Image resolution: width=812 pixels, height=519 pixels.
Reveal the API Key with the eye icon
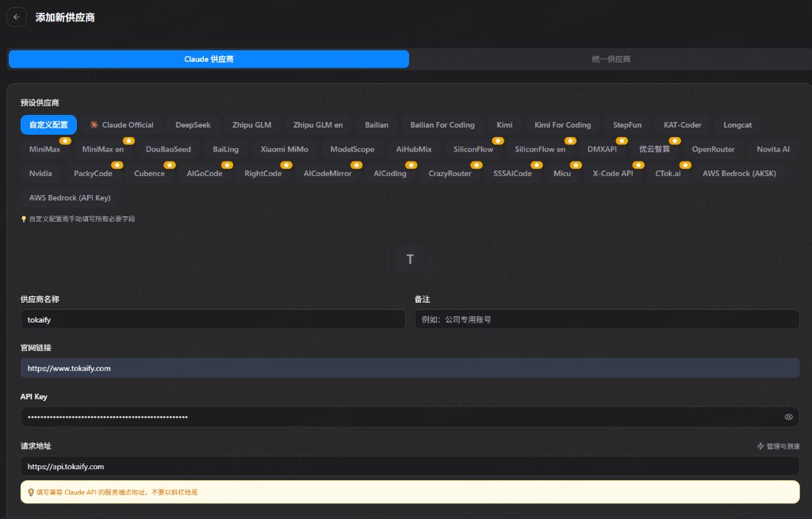[x=788, y=417]
